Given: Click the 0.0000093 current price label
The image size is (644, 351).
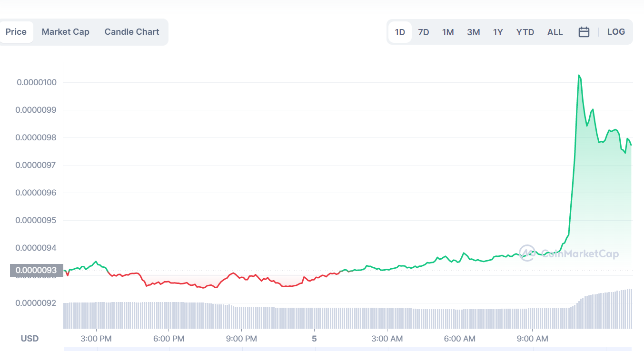Looking at the screenshot, I should click(36, 271).
